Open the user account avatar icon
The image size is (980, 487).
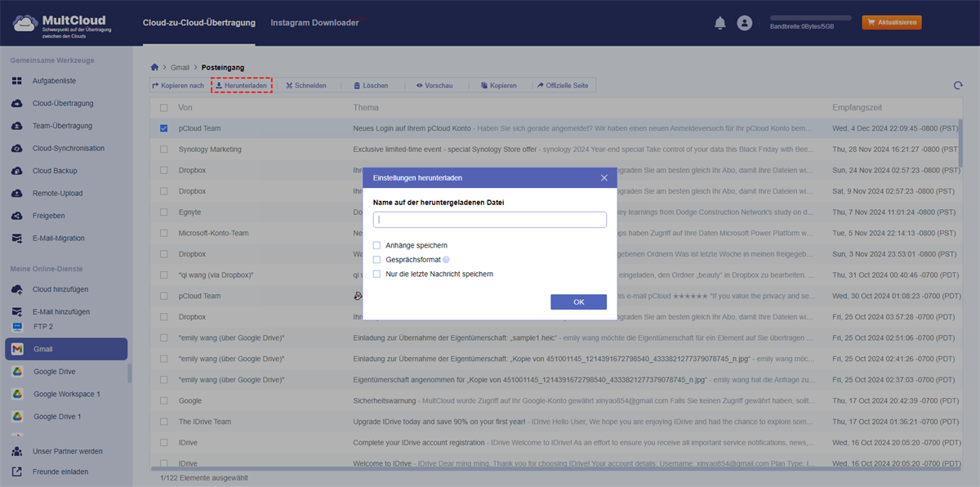(x=744, y=24)
